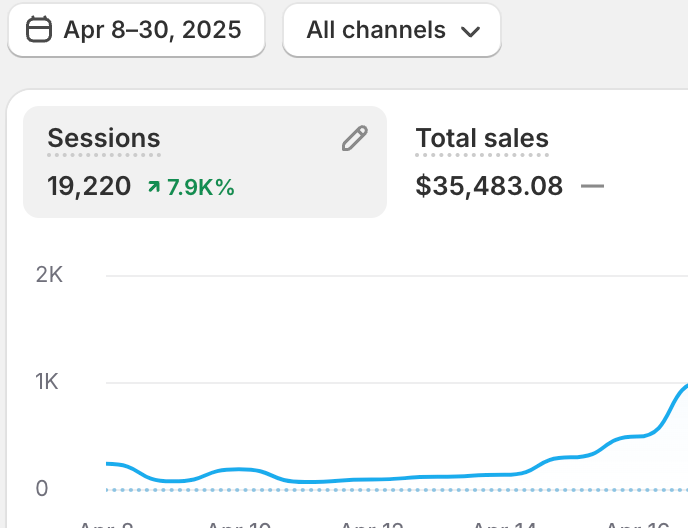Click the green up-right trend arrow

pyautogui.click(x=154, y=187)
